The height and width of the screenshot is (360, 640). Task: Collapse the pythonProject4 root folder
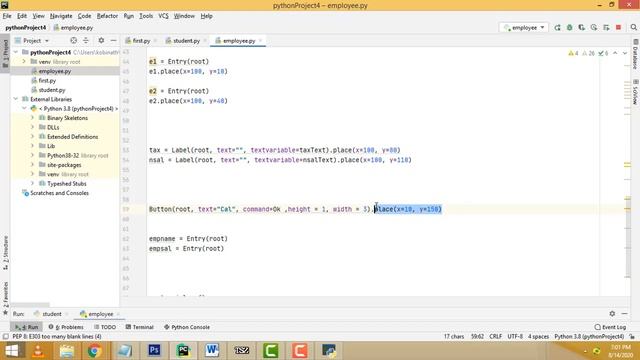[16, 52]
